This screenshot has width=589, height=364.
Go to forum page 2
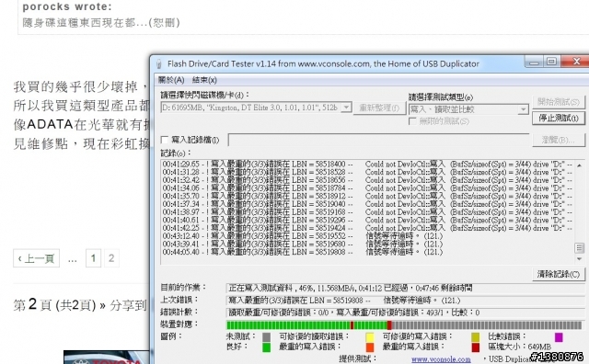point(111,258)
